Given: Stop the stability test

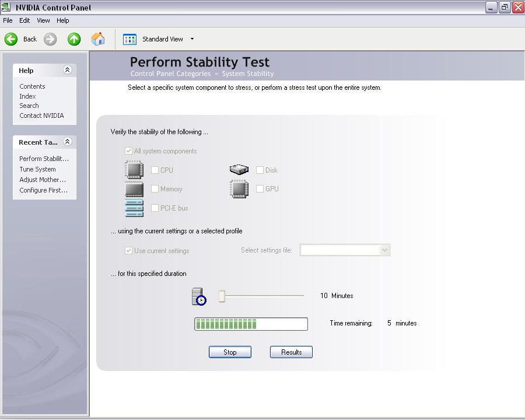Looking at the screenshot, I should click(230, 352).
